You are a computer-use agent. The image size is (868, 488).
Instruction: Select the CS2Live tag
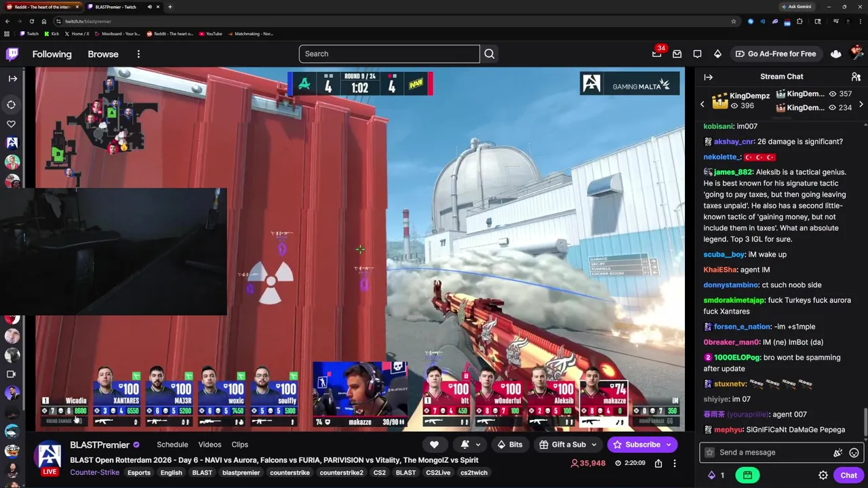click(438, 472)
